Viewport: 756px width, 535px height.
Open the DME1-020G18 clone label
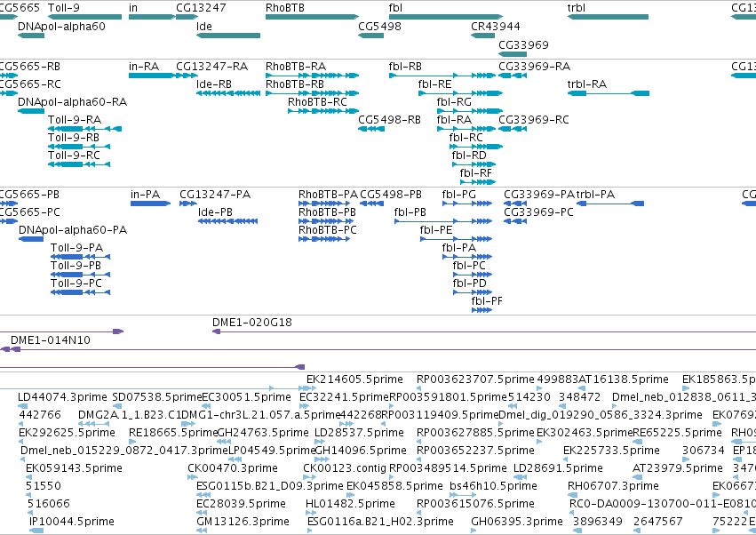click(252, 323)
